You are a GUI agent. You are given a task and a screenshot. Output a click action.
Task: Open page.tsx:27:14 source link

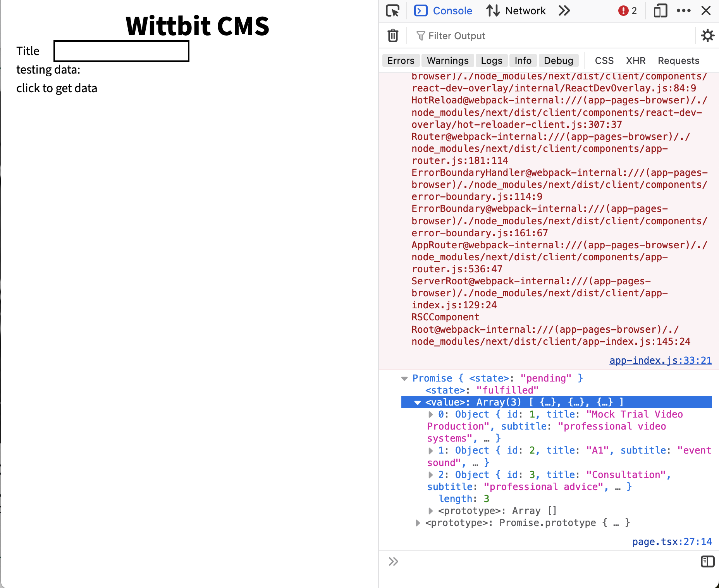672,542
